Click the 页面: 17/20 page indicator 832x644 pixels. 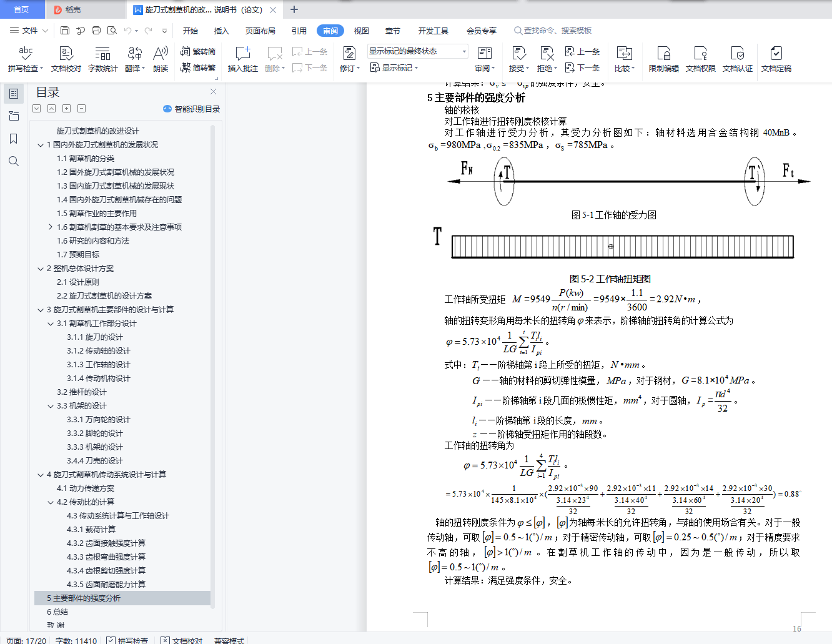(x=26, y=640)
